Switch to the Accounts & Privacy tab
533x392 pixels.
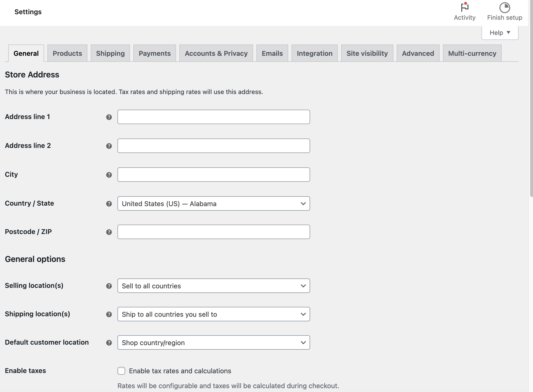216,53
